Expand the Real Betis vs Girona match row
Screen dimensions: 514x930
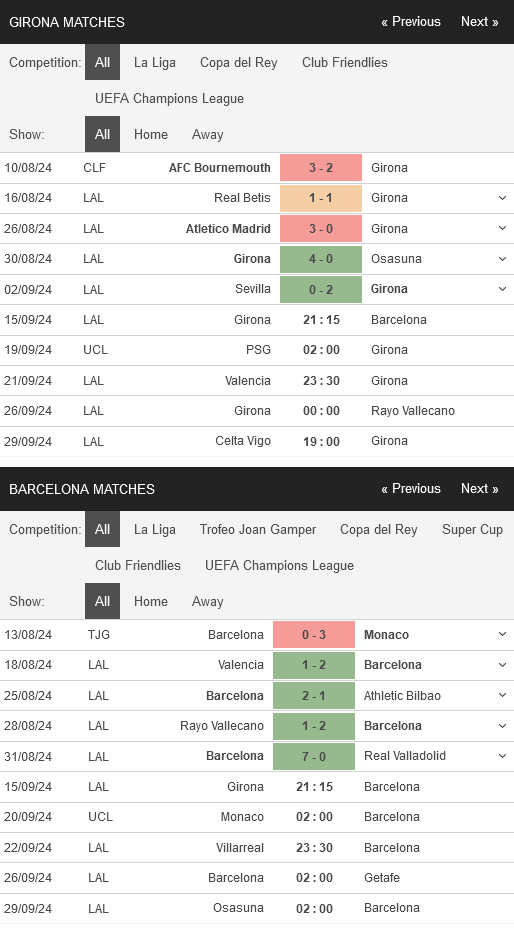502,198
